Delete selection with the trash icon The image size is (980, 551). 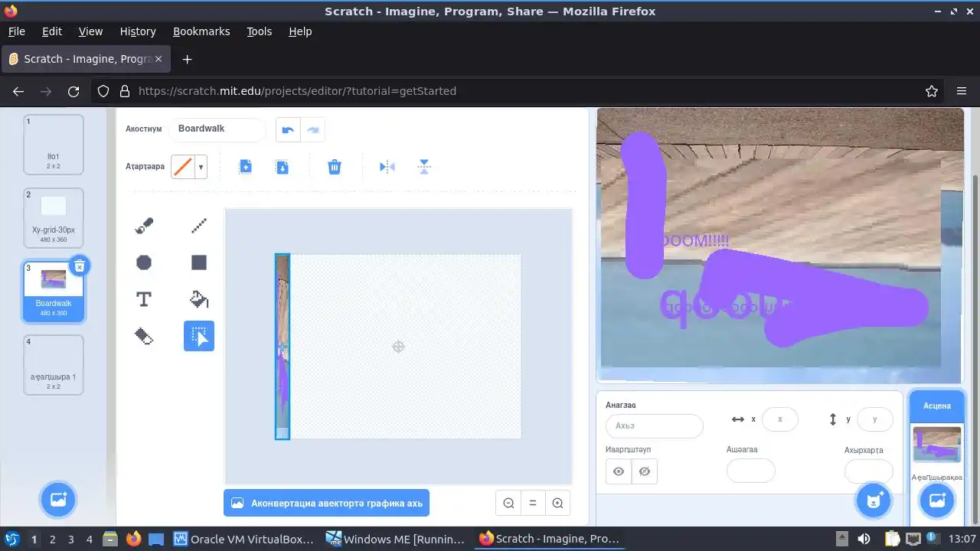click(x=335, y=167)
